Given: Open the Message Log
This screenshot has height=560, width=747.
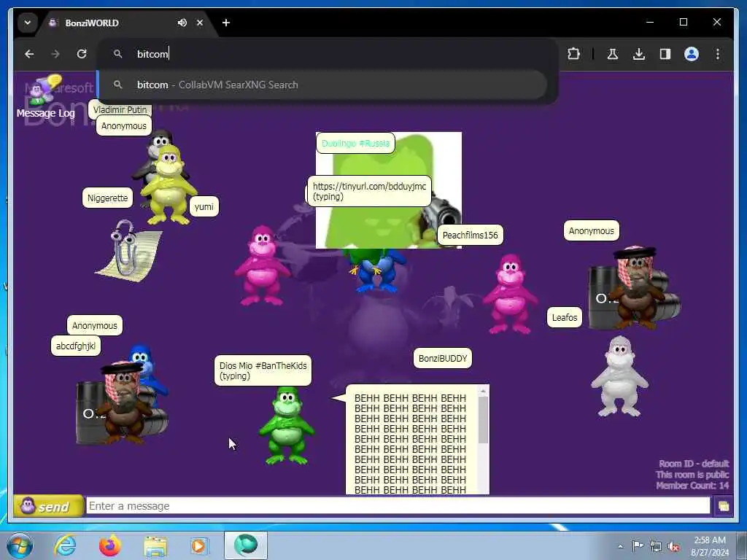Looking at the screenshot, I should pyautogui.click(x=45, y=96).
